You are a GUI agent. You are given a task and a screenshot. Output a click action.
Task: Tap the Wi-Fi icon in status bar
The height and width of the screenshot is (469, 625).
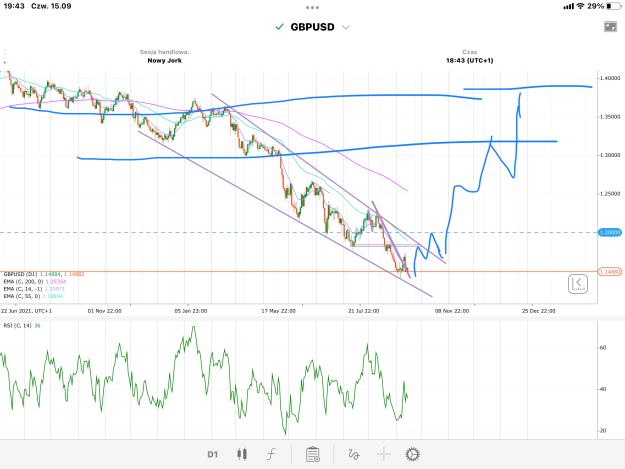[580, 6]
